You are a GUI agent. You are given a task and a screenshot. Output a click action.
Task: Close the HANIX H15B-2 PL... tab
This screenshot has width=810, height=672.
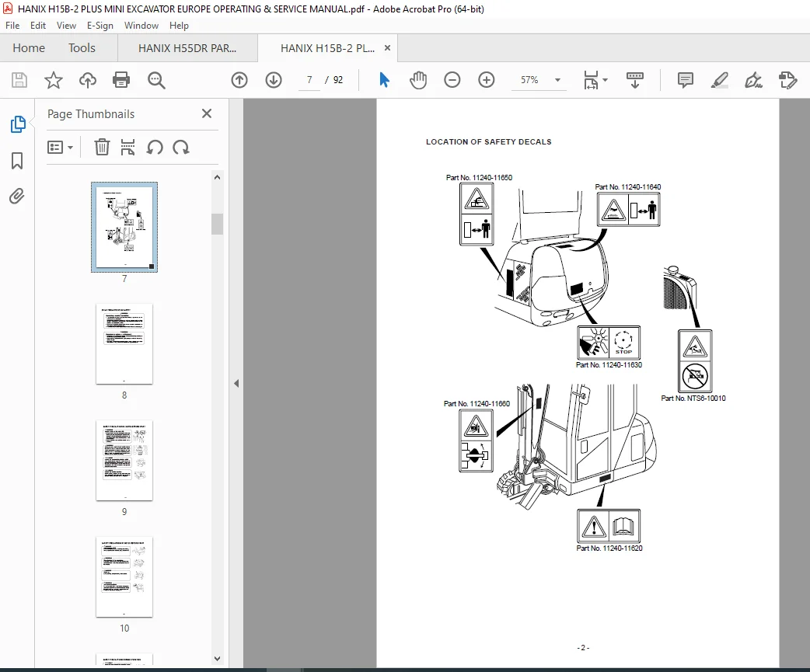coord(387,48)
